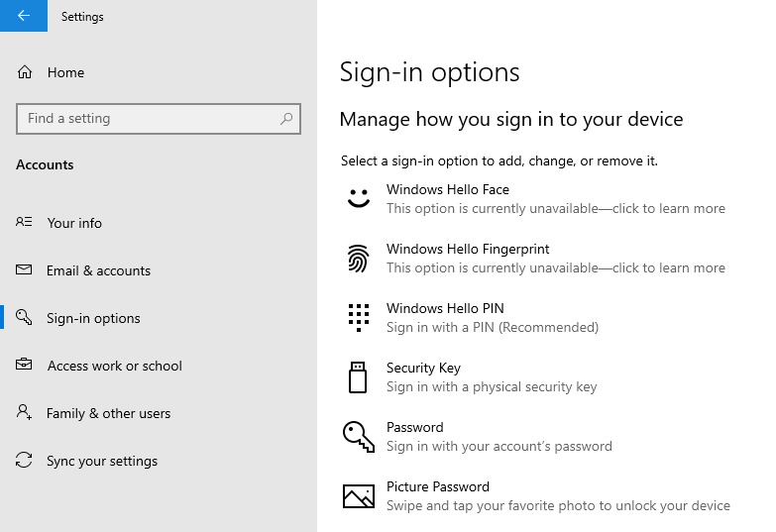Click the Windows Hello Fingerprint icon

click(359, 259)
